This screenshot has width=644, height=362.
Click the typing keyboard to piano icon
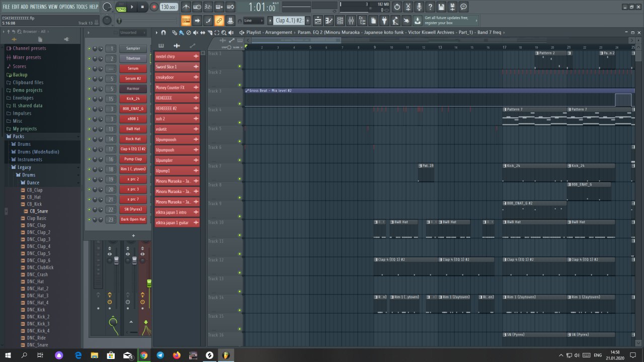[x=186, y=21]
